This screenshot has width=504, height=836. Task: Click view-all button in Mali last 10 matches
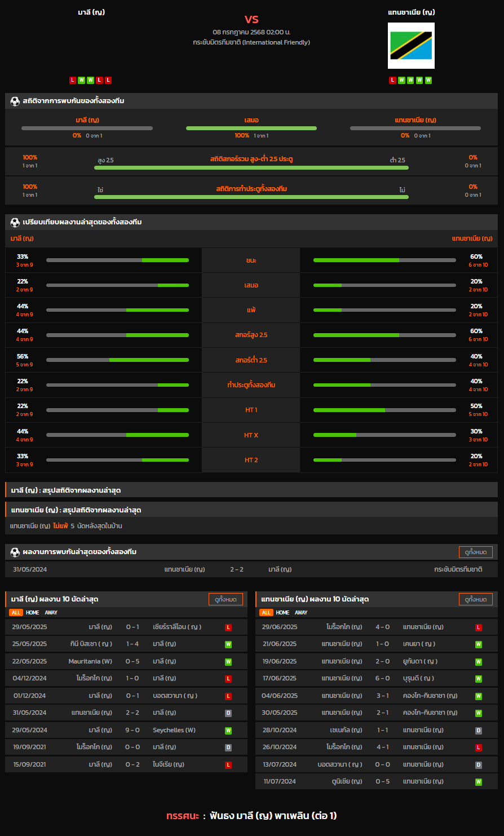(226, 599)
